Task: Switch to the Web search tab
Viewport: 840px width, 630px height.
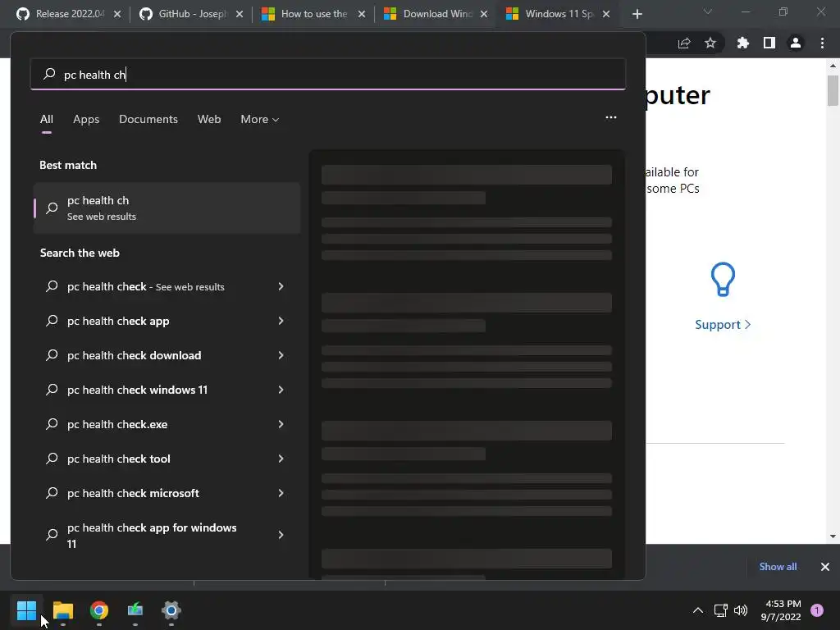Action: pyautogui.click(x=209, y=119)
